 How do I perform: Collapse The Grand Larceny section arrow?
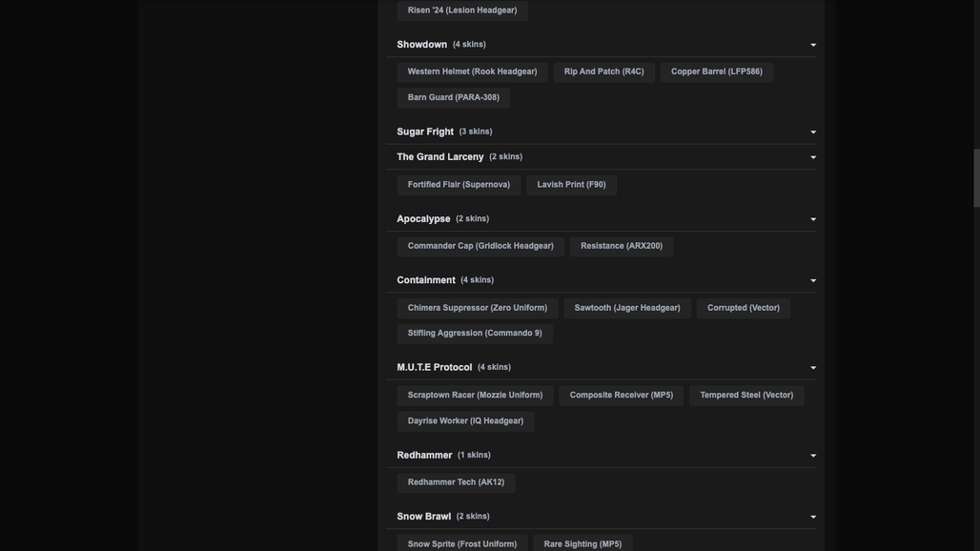pos(813,157)
